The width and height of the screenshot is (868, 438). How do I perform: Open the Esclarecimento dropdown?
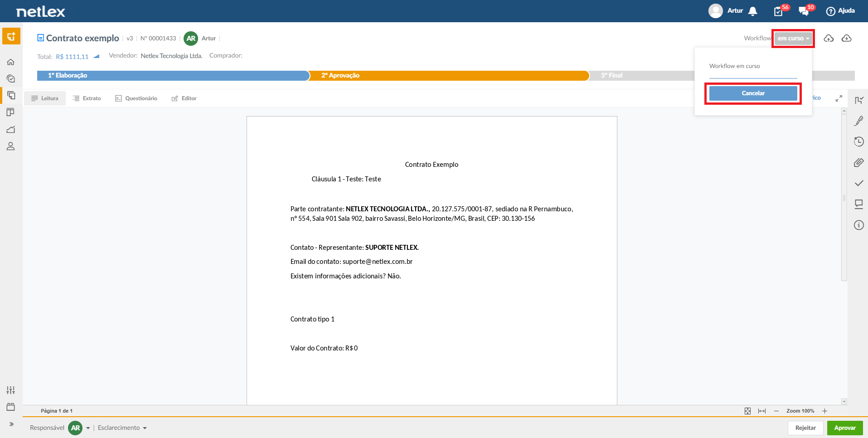pyautogui.click(x=122, y=428)
